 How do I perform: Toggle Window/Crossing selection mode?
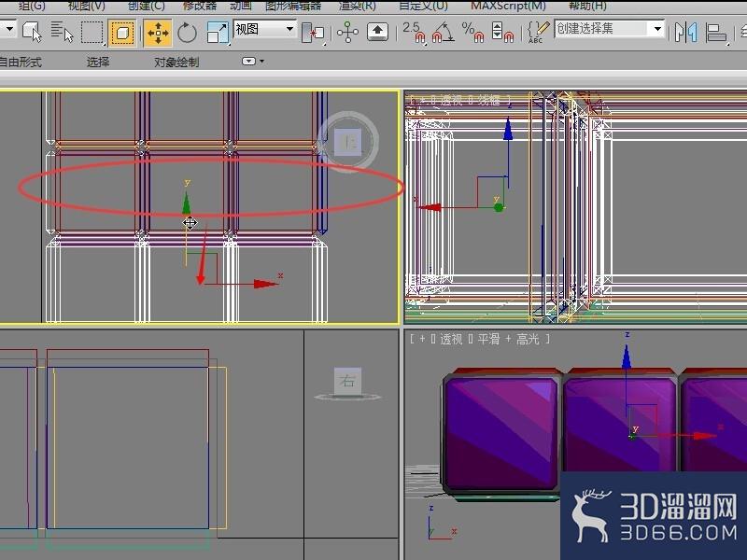click(122, 33)
